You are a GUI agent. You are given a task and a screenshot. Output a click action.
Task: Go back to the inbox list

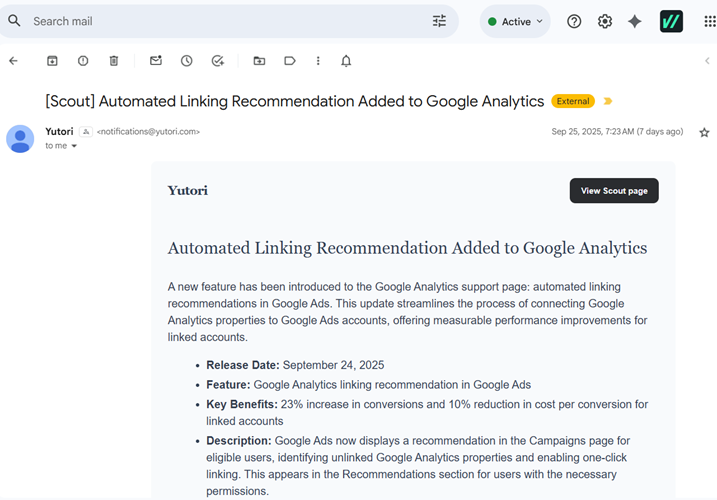(x=14, y=61)
